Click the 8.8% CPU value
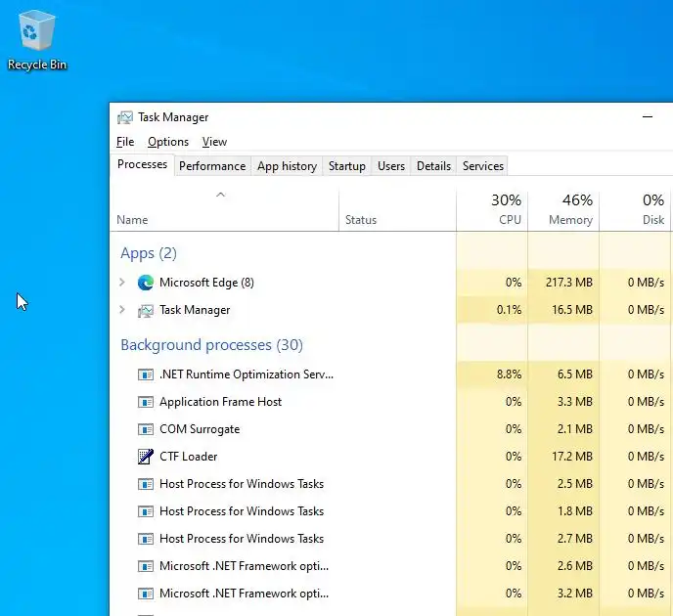The height and width of the screenshot is (616, 673). click(509, 374)
